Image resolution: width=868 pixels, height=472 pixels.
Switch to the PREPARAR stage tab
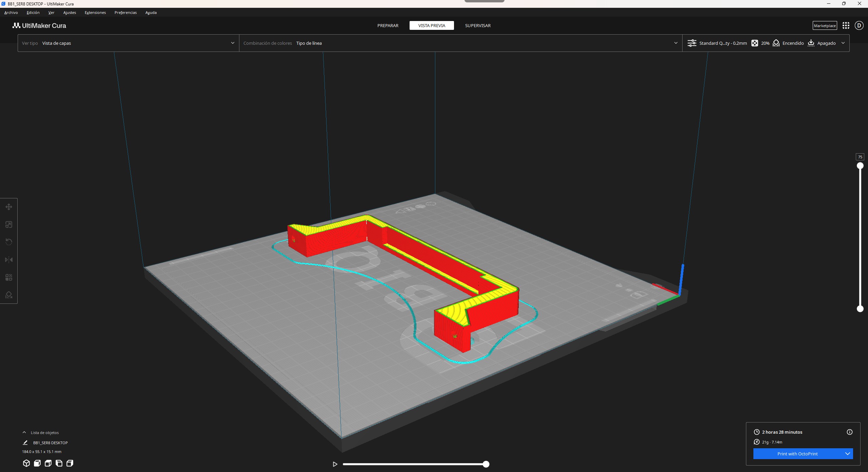point(388,25)
